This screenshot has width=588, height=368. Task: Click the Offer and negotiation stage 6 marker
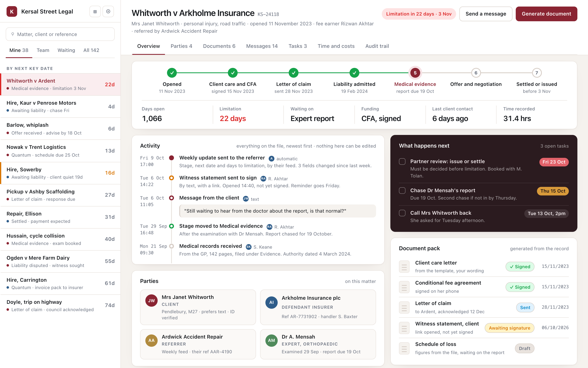476,73
